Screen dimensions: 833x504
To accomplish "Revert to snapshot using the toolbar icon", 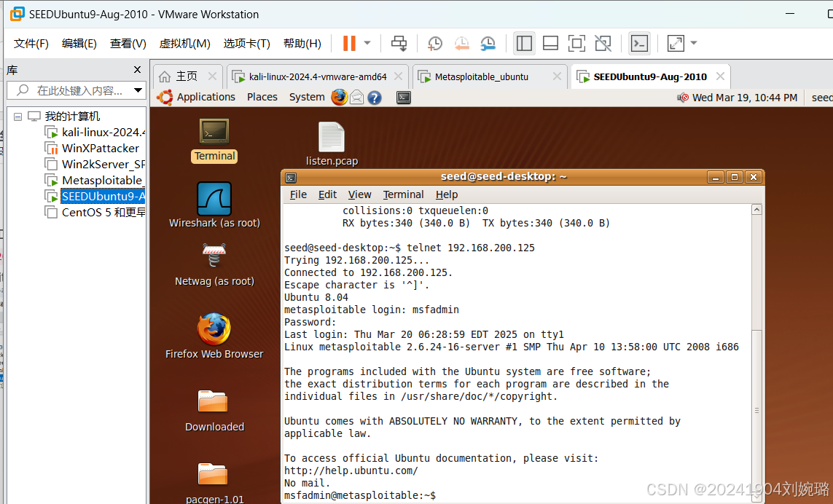I will [x=461, y=44].
